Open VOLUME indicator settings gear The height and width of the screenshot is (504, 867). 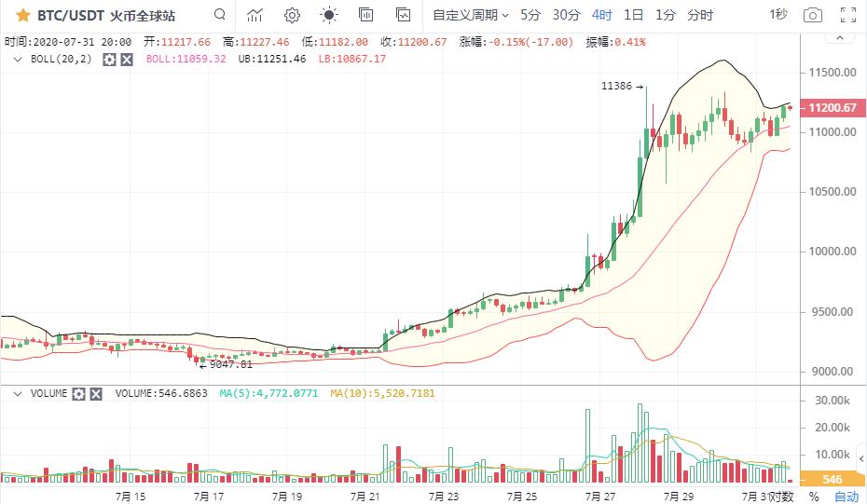tap(79, 393)
